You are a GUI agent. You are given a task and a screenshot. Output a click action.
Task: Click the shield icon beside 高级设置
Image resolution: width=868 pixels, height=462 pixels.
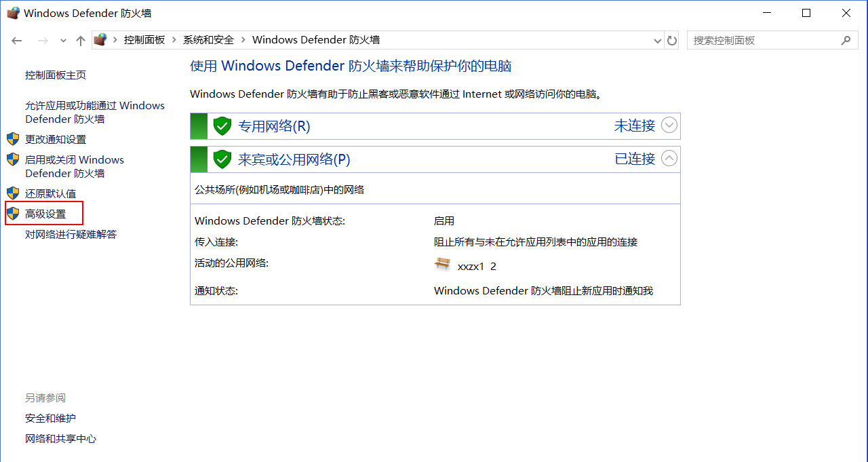[x=13, y=214]
